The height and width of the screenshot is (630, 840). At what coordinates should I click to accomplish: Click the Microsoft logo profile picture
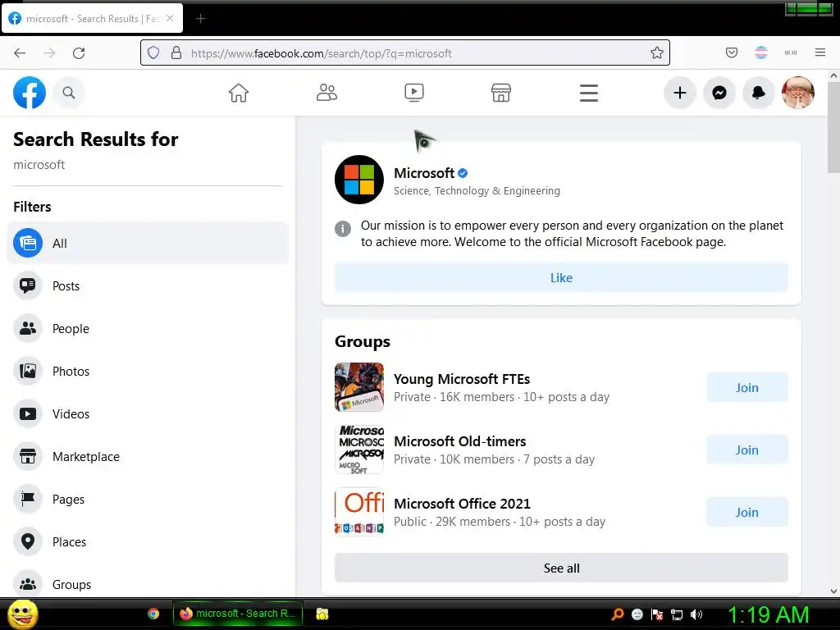coord(359,180)
